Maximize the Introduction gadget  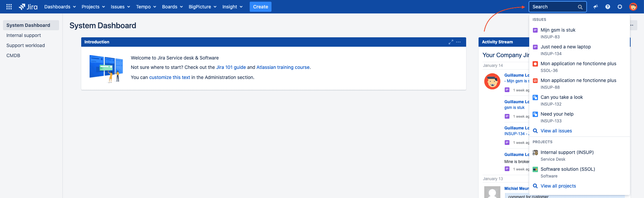point(451,42)
